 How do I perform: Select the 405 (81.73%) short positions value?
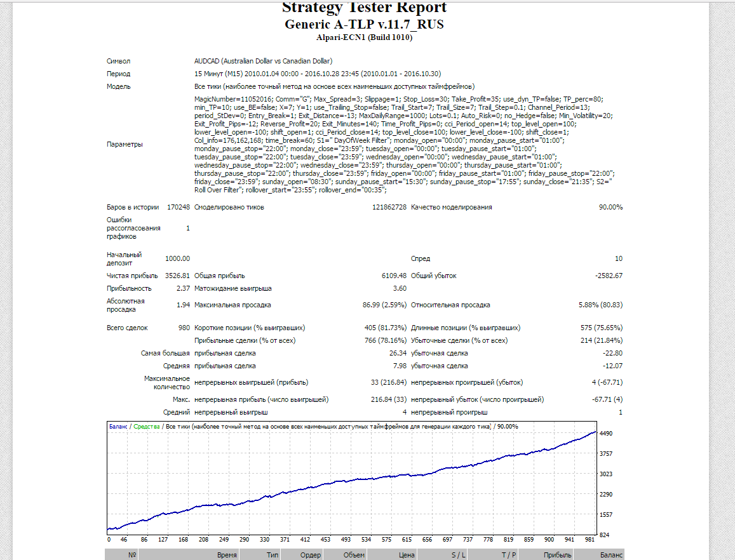386,328
